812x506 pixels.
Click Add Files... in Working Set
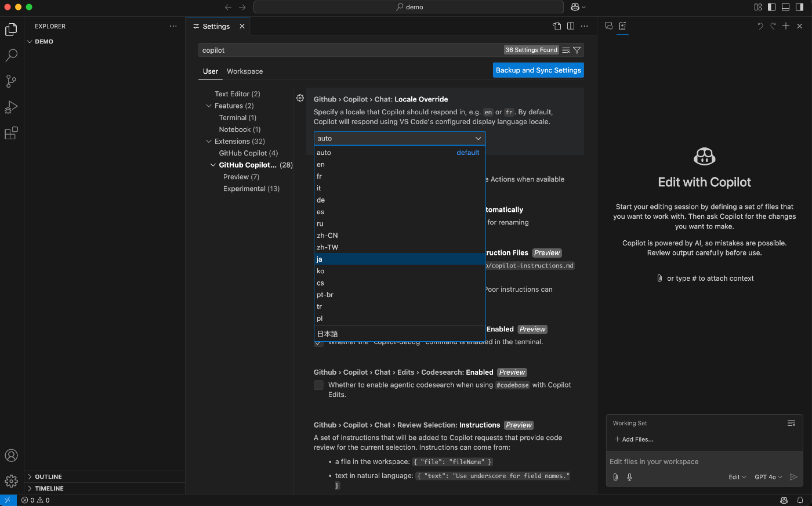pyautogui.click(x=634, y=439)
